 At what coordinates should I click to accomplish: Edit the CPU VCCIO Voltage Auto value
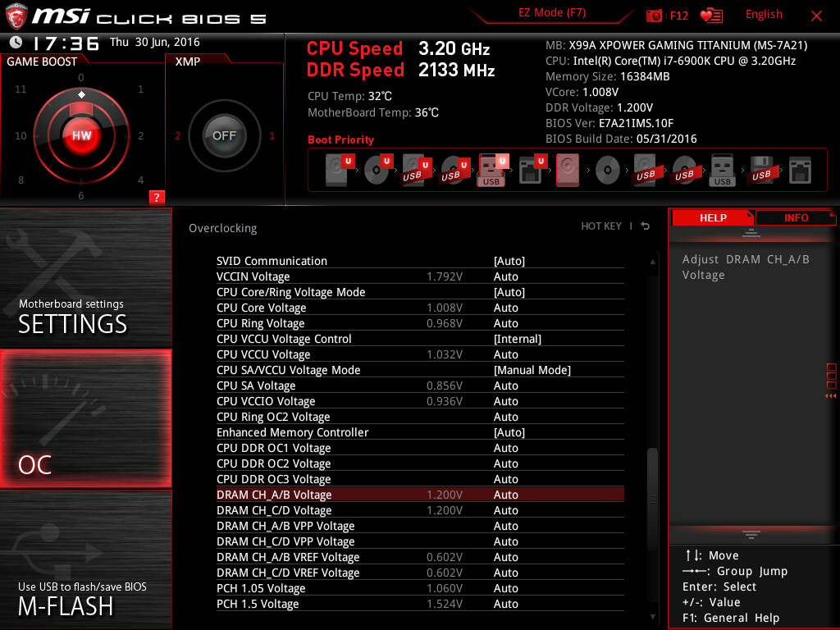click(x=505, y=400)
